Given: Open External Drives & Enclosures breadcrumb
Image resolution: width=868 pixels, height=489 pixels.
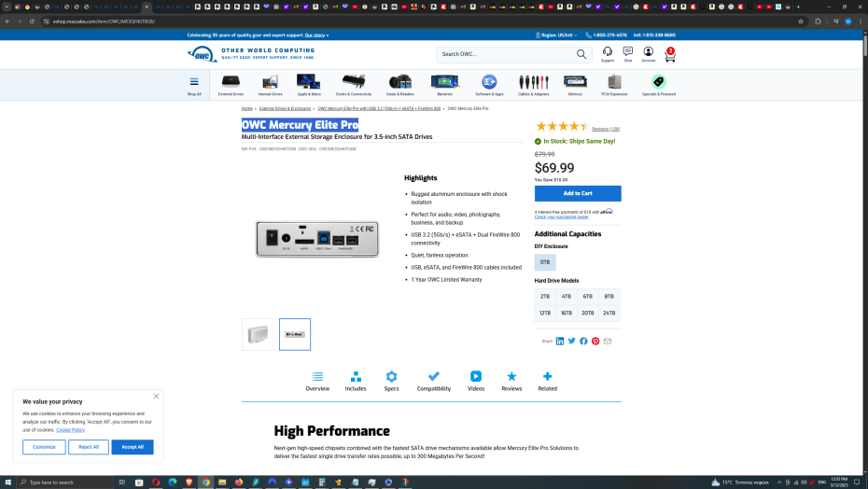Looking at the screenshot, I should click(285, 108).
